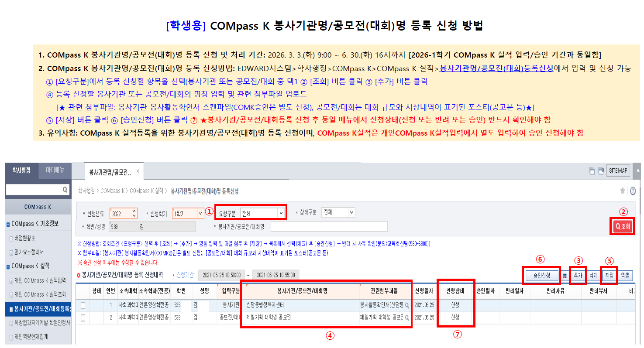Adjust the 신청년도 year stepper arrows

coord(134,214)
